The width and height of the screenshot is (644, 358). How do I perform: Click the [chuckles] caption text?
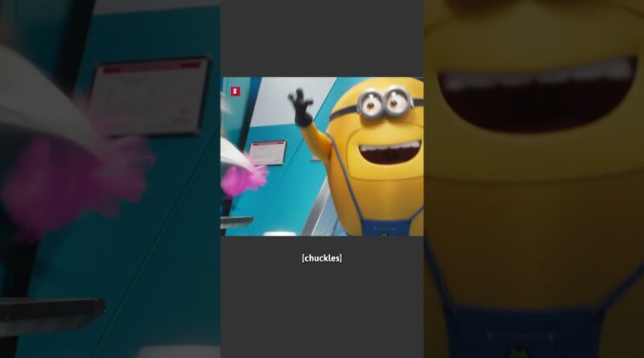click(321, 258)
